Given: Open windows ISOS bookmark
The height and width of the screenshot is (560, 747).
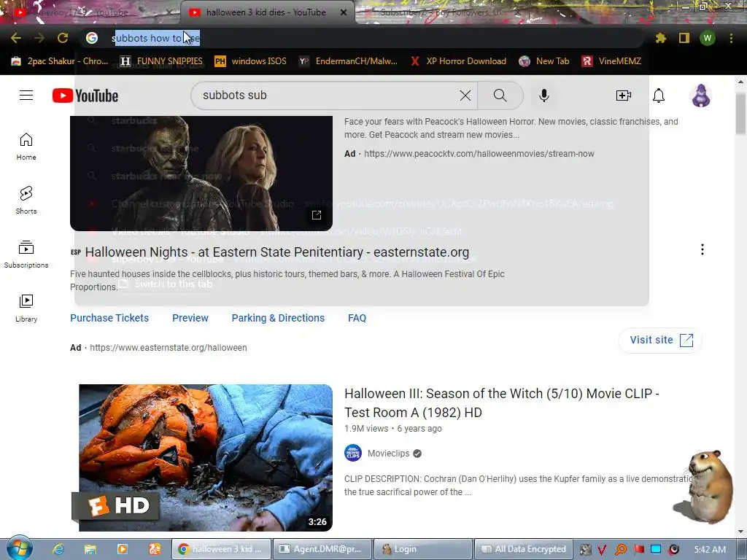Looking at the screenshot, I should (x=251, y=61).
